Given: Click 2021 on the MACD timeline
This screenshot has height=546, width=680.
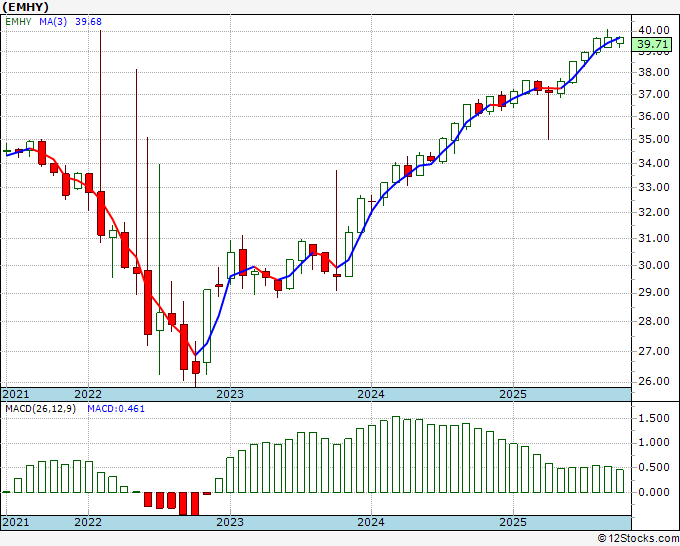Looking at the screenshot, I should click(16, 522).
